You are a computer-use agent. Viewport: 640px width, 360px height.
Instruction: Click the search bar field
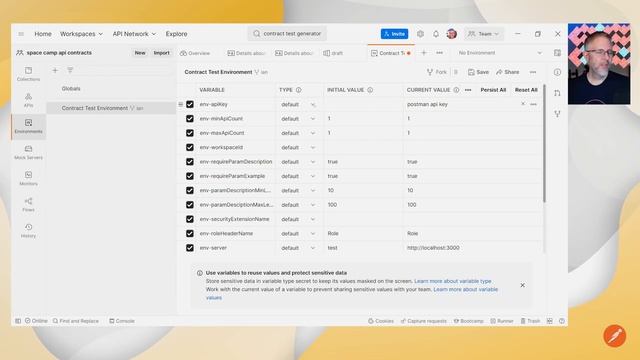pos(287,34)
